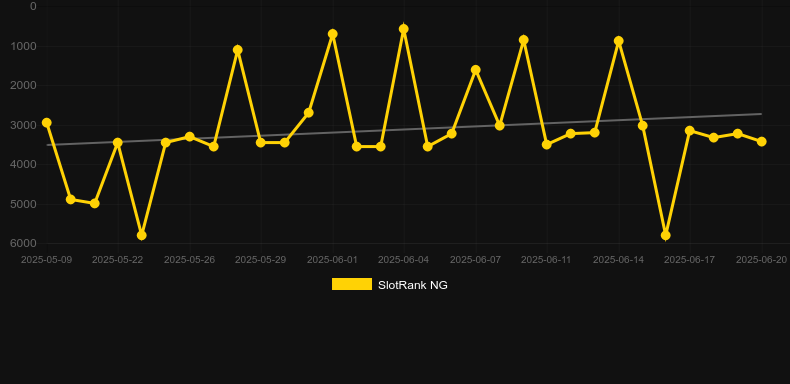Toggle the SlotRank NG yellow legend swatch

coord(352,284)
